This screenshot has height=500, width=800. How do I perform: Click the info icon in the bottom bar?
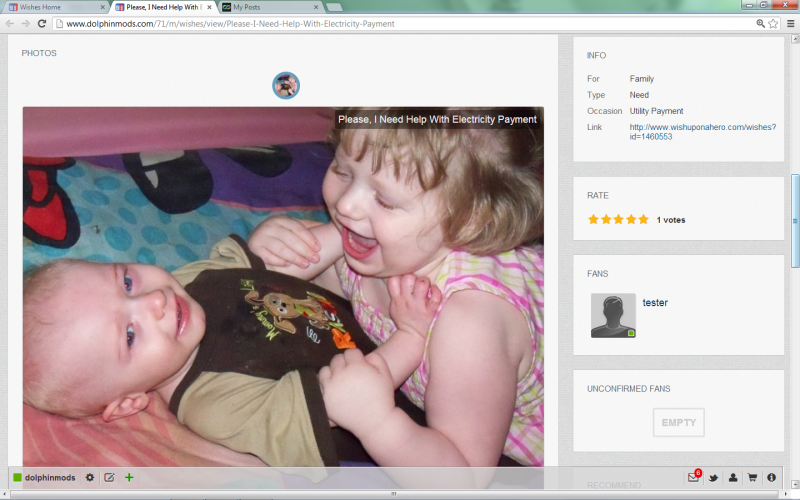coord(771,478)
